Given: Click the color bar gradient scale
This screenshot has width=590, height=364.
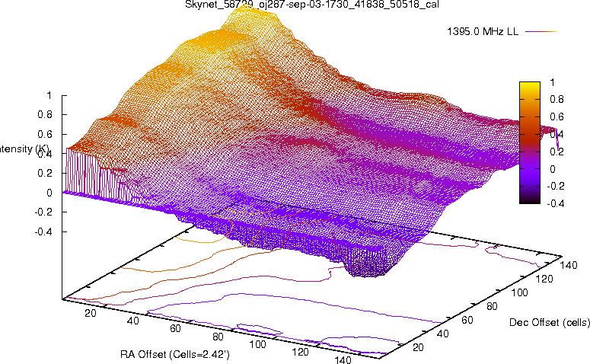Looking at the screenshot, I should (529, 142).
